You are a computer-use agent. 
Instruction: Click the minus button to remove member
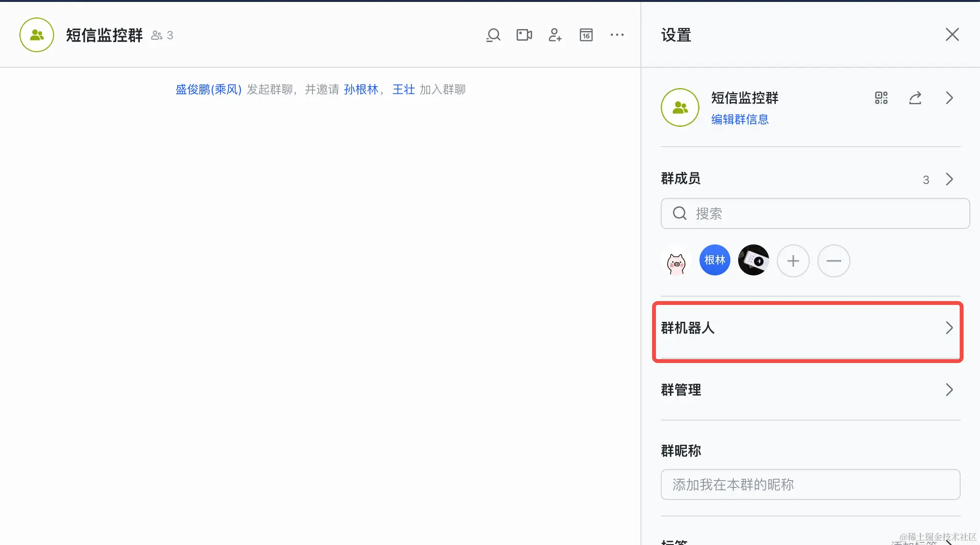pos(833,261)
